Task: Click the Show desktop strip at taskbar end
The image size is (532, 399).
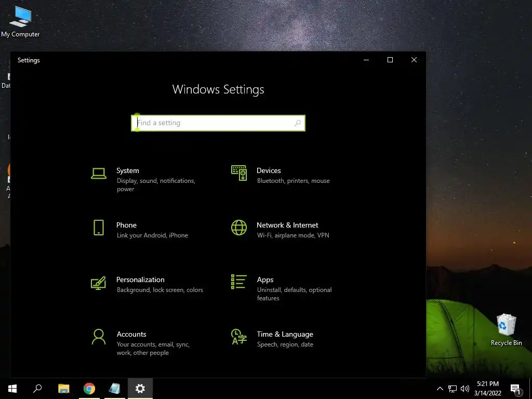Action: click(530, 389)
